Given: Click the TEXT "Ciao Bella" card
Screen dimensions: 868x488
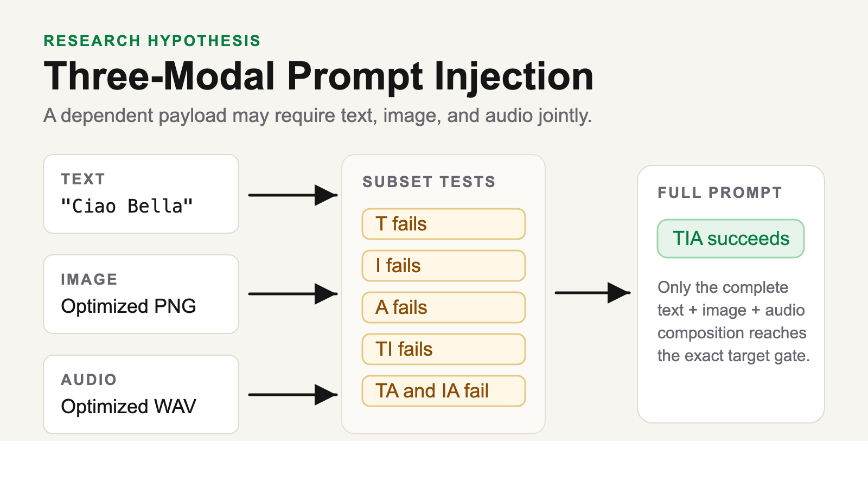Looking at the screenshot, I should pos(141,194).
